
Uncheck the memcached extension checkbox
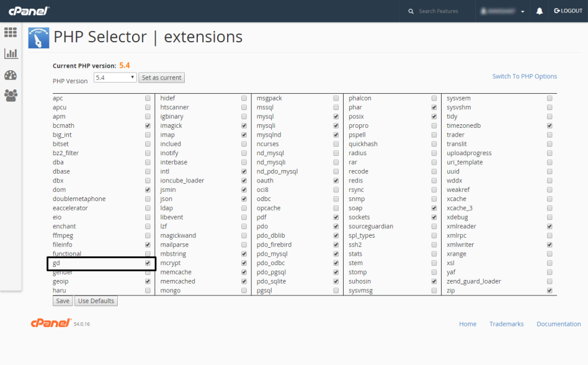tap(244, 281)
